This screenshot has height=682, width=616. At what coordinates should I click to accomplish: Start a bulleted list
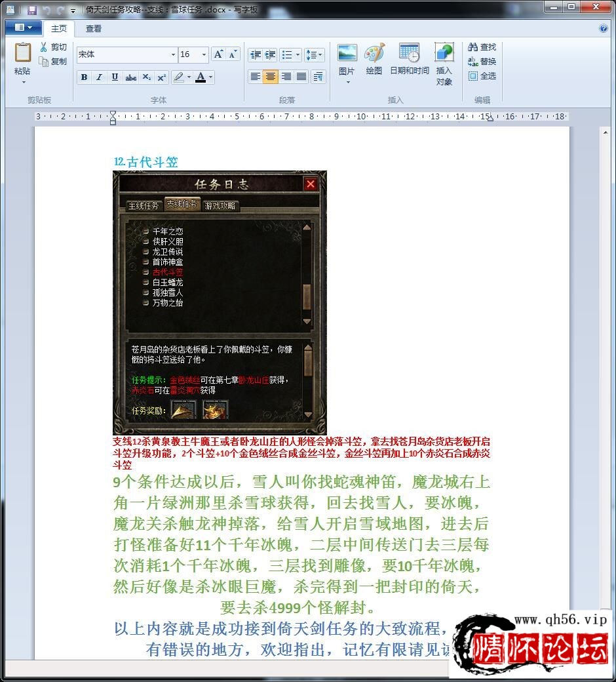286,55
